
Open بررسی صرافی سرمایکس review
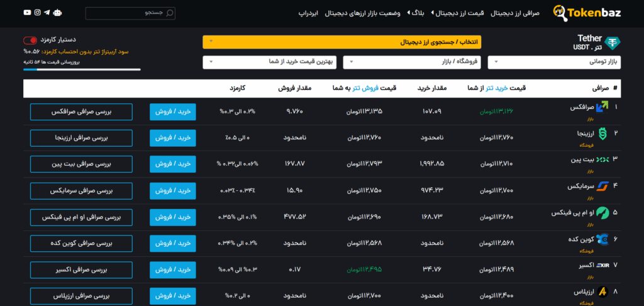tap(81, 191)
